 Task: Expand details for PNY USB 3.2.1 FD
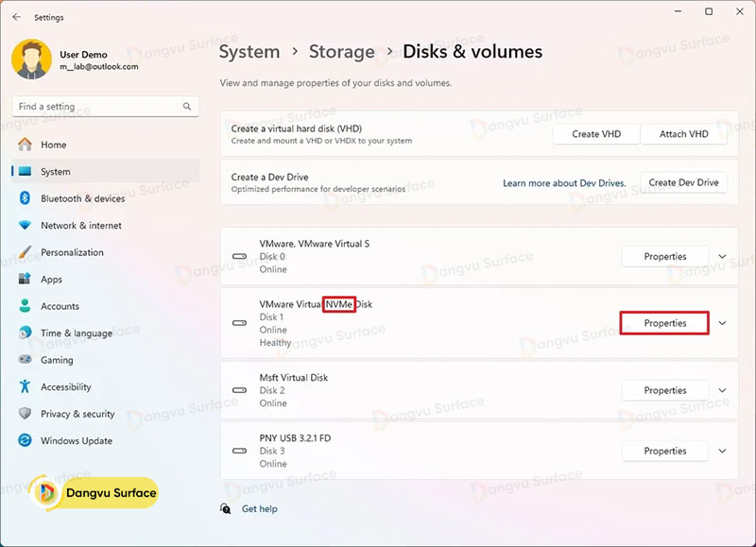click(722, 451)
